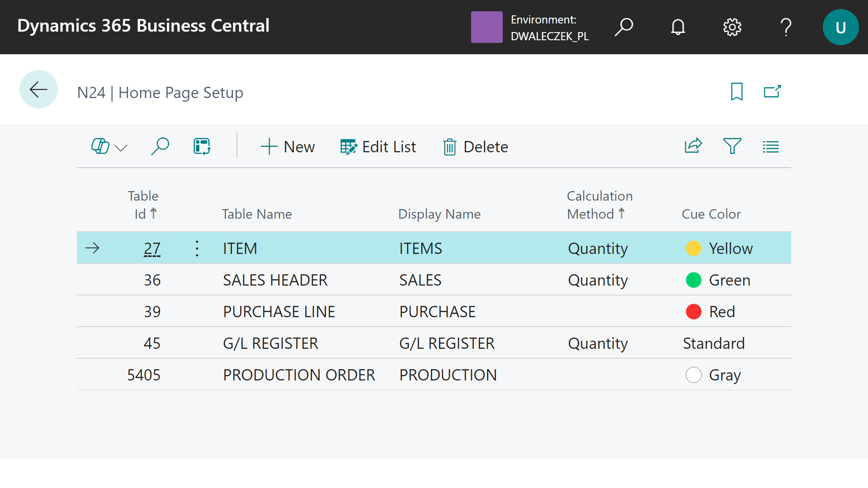Toggle the filter pane funnel icon
The image size is (868, 488).
[732, 146]
